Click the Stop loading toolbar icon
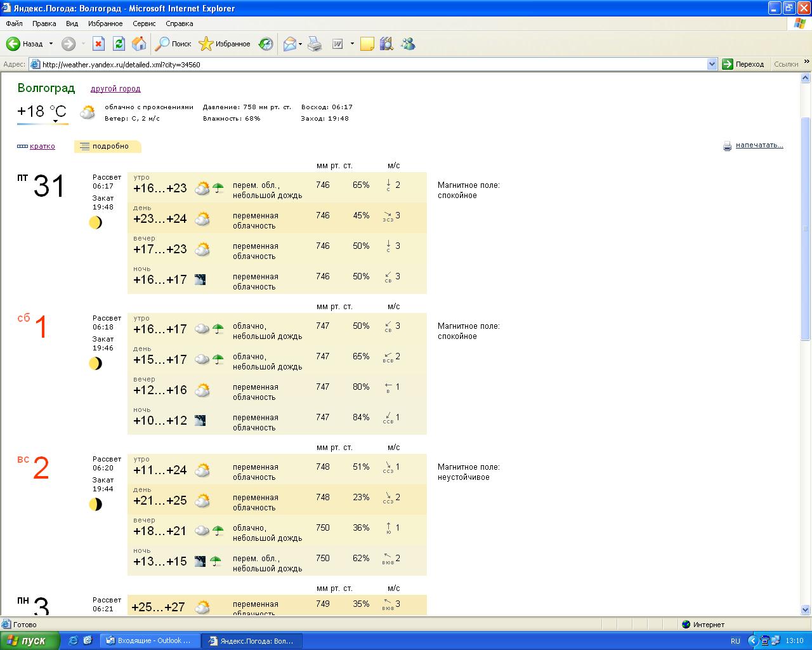This screenshot has width=812, height=650. (x=98, y=44)
